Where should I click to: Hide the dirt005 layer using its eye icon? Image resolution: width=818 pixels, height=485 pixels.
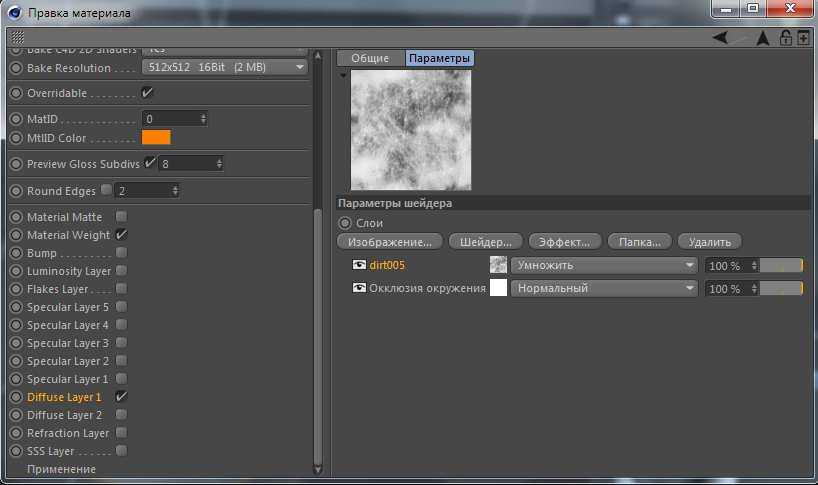pos(359,265)
